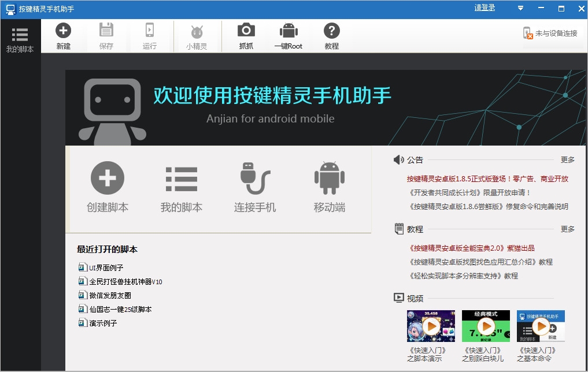Open announcement 按键精灵安卓版1.8.5正式版登场
Image resolution: width=588 pixels, height=372 pixels.
(487, 178)
